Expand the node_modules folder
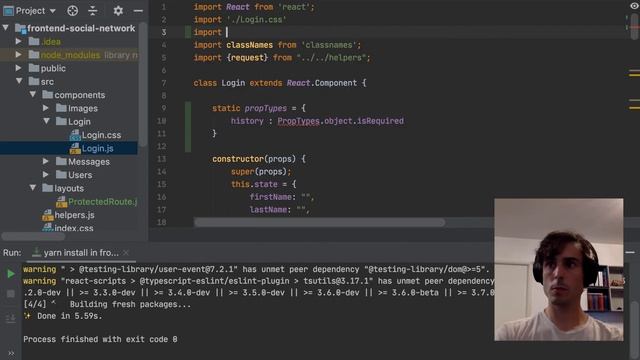This screenshot has height=360, width=640. pos(19,54)
